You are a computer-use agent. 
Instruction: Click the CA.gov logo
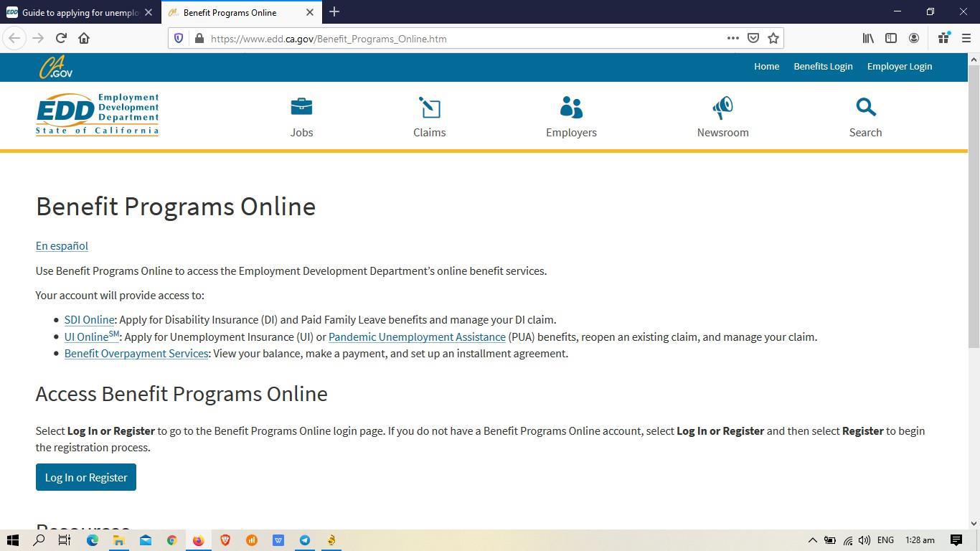coord(55,67)
